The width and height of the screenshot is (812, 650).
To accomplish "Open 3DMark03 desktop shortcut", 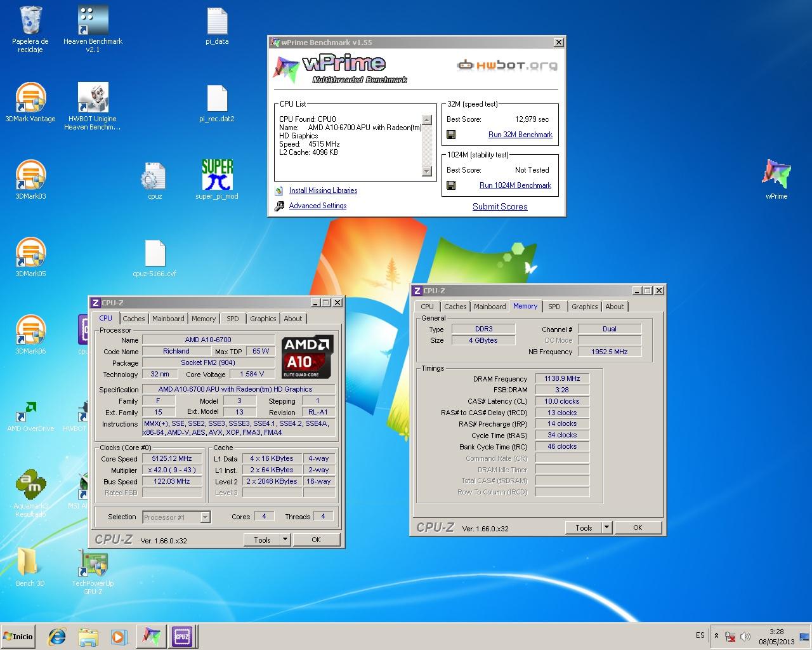I will 30,180.
